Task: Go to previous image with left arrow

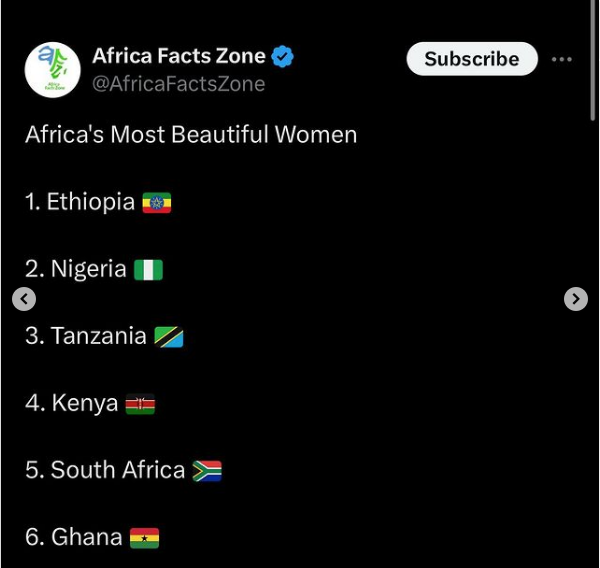Action: (24, 299)
